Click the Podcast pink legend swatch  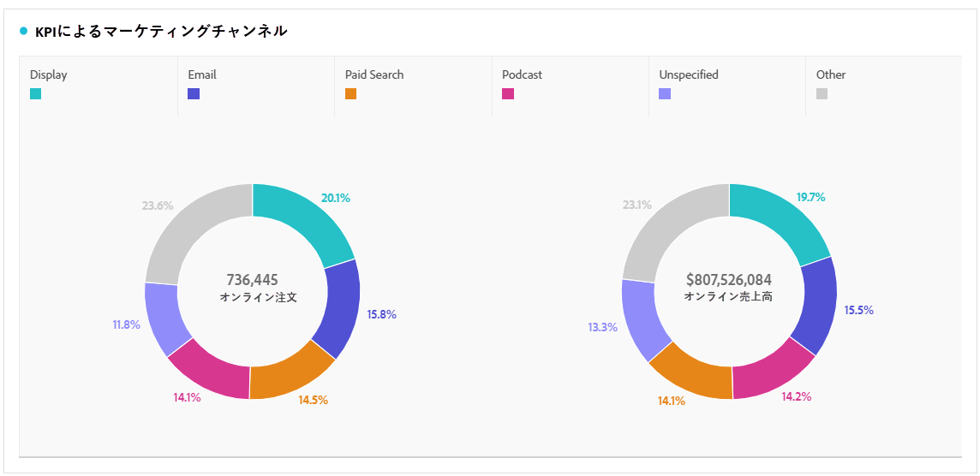pyautogui.click(x=508, y=94)
